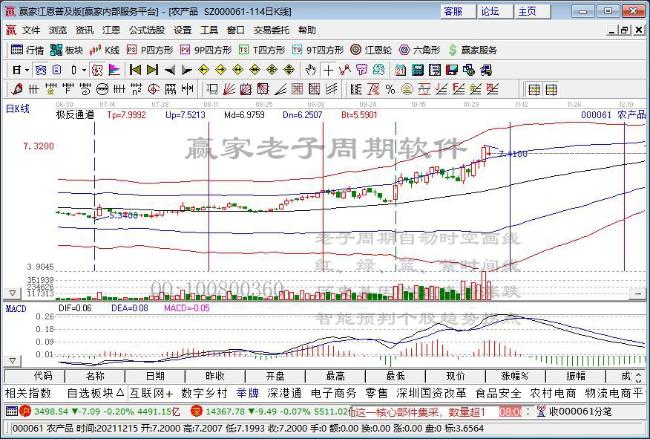
Task: Select the red fan lines tool
Action: tap(229, 89)
